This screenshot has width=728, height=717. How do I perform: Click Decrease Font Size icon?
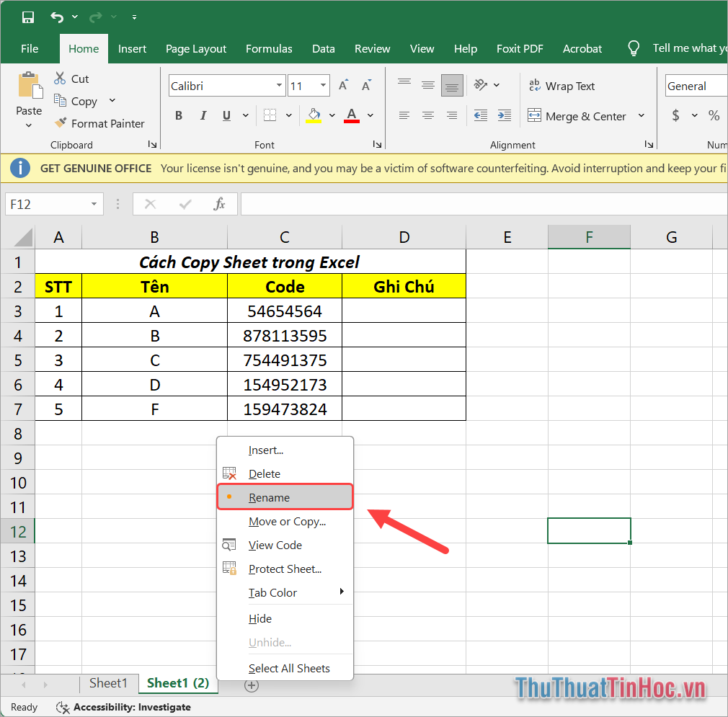(367, 85)
